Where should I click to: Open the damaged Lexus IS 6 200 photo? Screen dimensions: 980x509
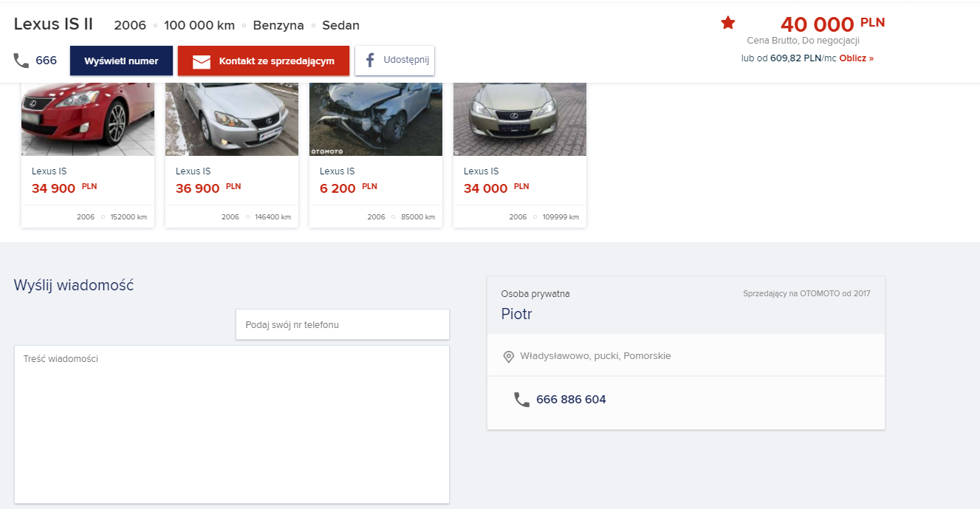[x=376, y=119]
